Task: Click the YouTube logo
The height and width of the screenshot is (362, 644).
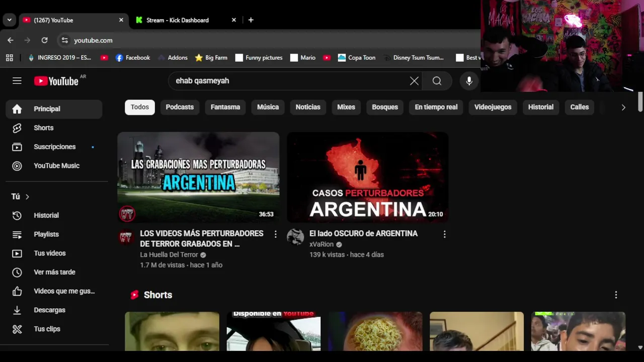Action: tap(56, 81)
